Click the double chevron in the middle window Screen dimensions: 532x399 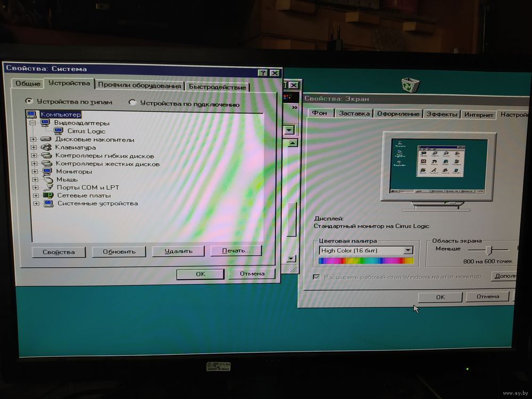[x=294, y=107]
